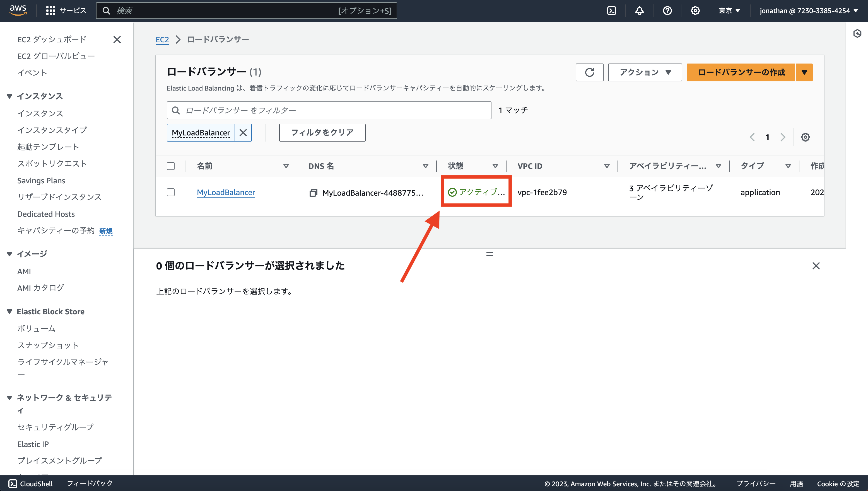Image resolution: width=868 pixels, height=491 pixels.
Task: Sort by the 状態 column arrow
Action: coord(495,166)
